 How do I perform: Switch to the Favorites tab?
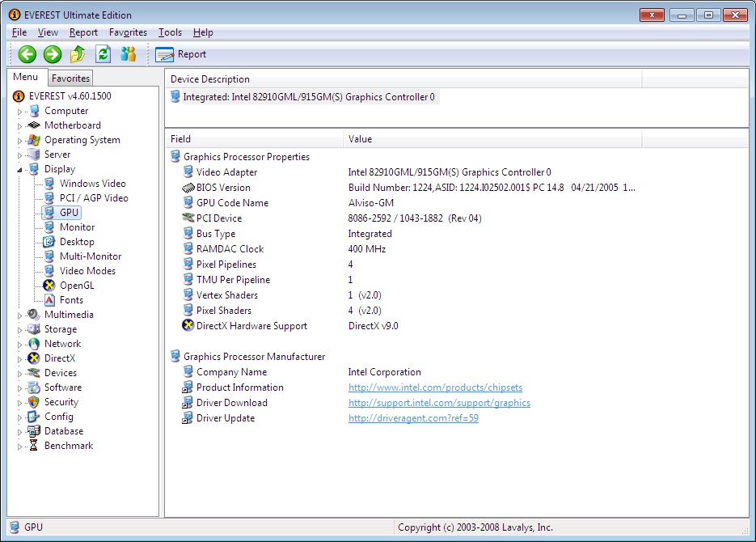[x=70, y=78]
